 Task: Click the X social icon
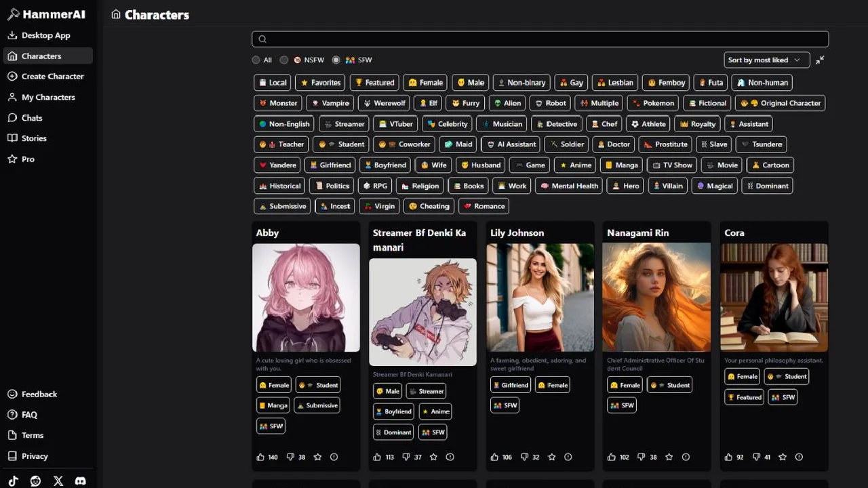point(58,481)
